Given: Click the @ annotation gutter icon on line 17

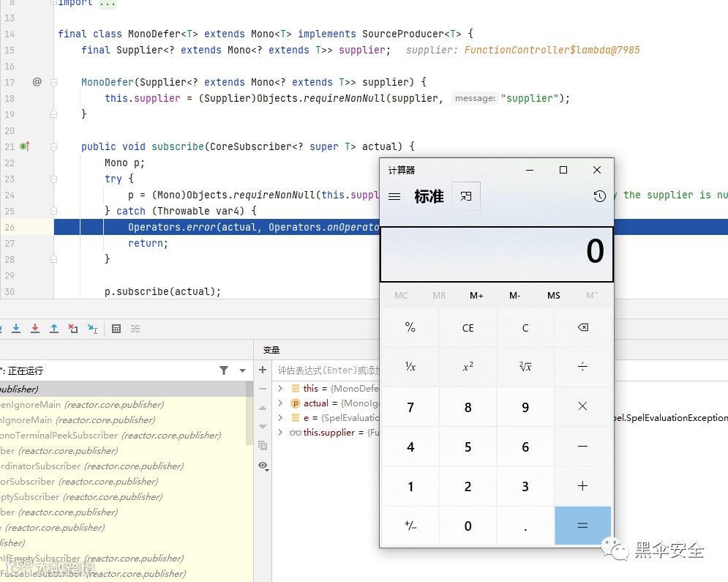Looking at the screenshot, I should [x=37, y=82].
